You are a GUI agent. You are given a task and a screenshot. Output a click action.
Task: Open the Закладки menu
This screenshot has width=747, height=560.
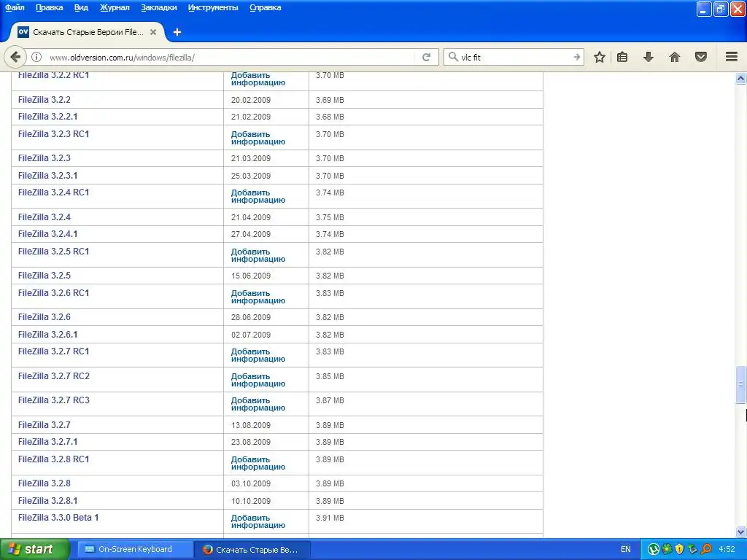point(158,7)
